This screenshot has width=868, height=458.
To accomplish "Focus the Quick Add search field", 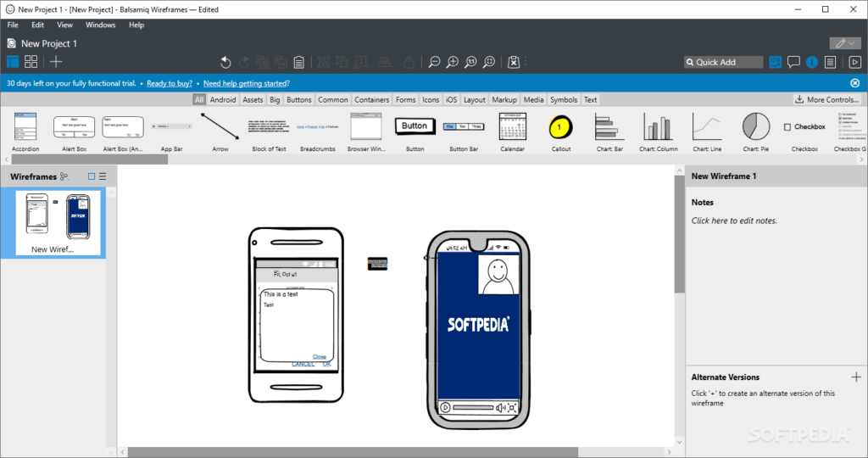I will pos(724,62).
